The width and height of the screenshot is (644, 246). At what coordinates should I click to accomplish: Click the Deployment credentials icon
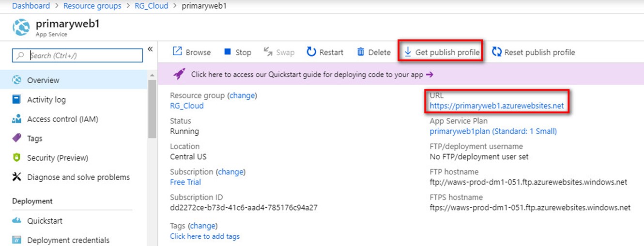click(x=17, y=240)
